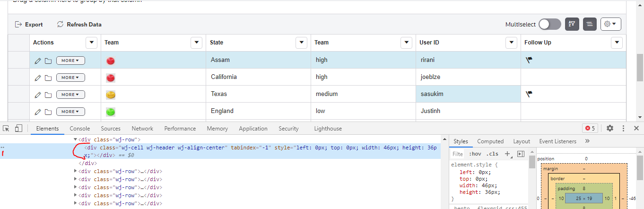Switch to the Computed pane tab
The width and height of the screenshot is (644, 209).
click(x=490, y=141)
